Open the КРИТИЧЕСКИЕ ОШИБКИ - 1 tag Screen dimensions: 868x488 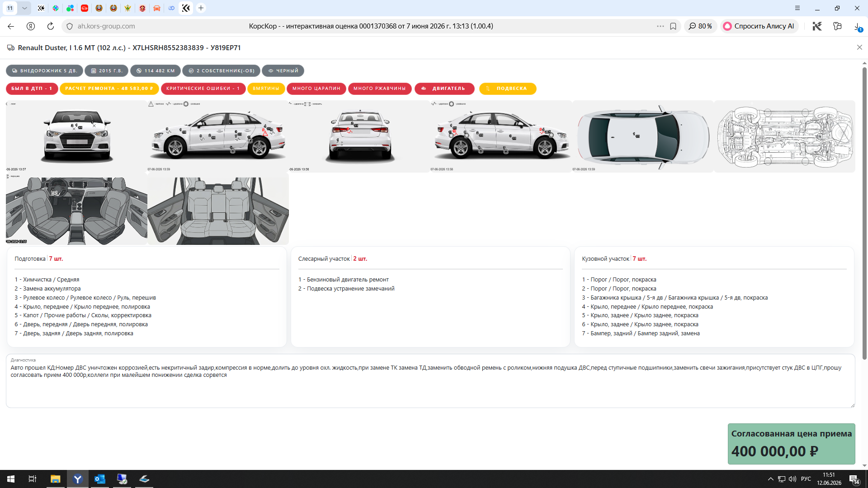[203, 89]
